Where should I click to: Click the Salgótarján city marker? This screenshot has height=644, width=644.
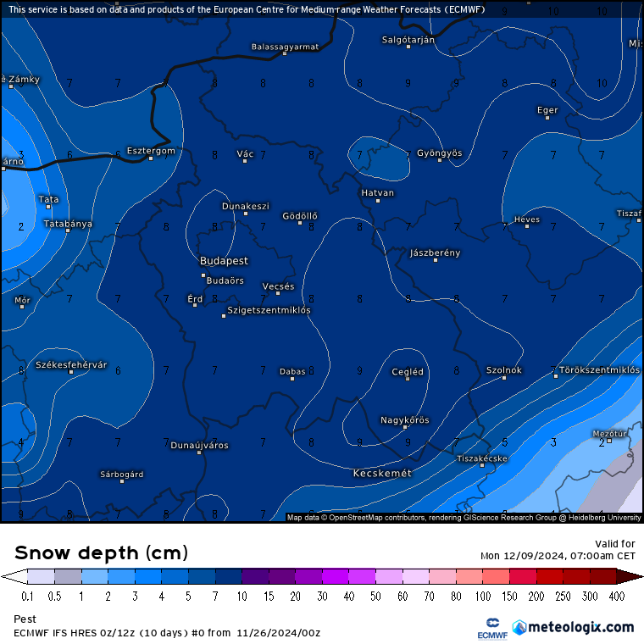[408, 47]
